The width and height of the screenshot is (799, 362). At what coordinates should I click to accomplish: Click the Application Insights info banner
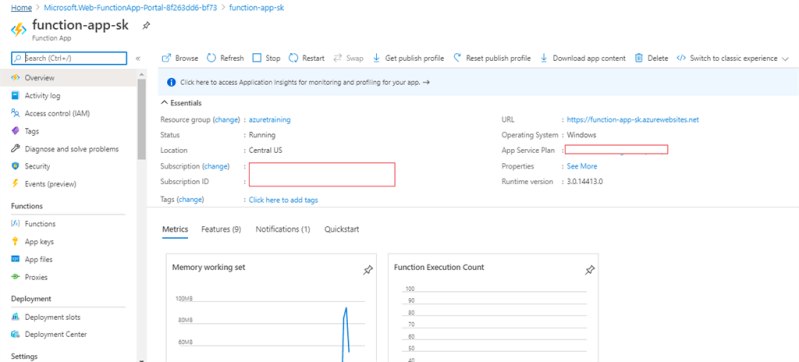coord(478,82)
